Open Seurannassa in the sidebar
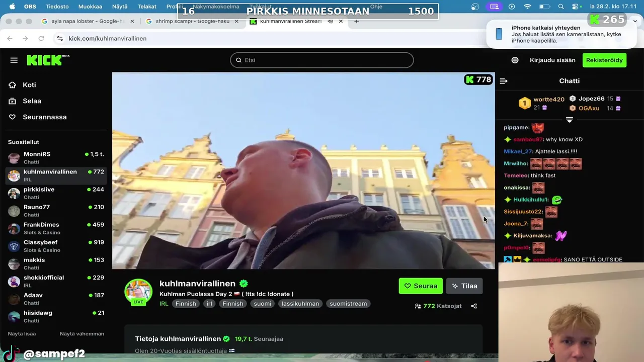This screenshot has height=362, width=644. (x=44, y=117)
